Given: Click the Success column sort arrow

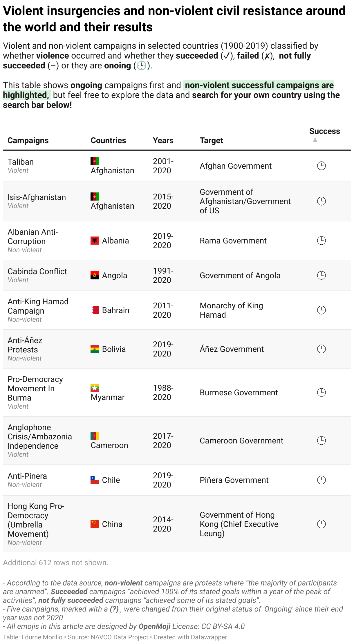Looking at the screenshot, I should (x=315, y=140).
